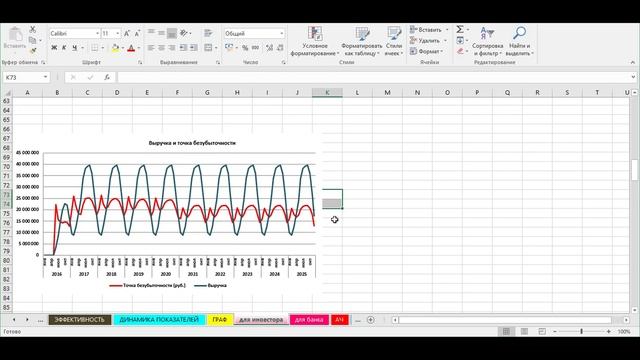Click the decrease indent icon
Image resolution: width=640 pixels, height=360 pixels.
click(x=183, y=48)
